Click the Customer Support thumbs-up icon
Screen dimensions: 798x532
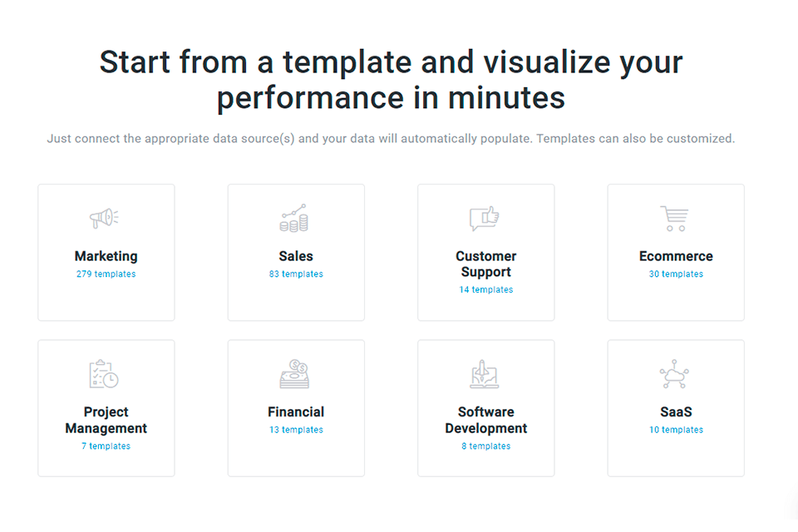pyautogui.click(x=485, y=218)
